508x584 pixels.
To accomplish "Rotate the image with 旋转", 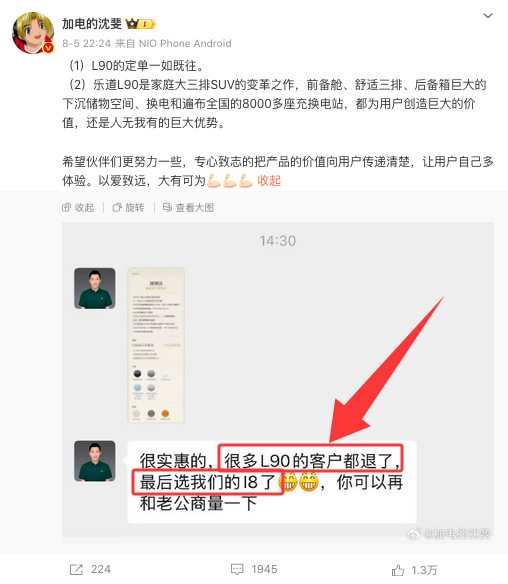I will click(x=128, y=207).
